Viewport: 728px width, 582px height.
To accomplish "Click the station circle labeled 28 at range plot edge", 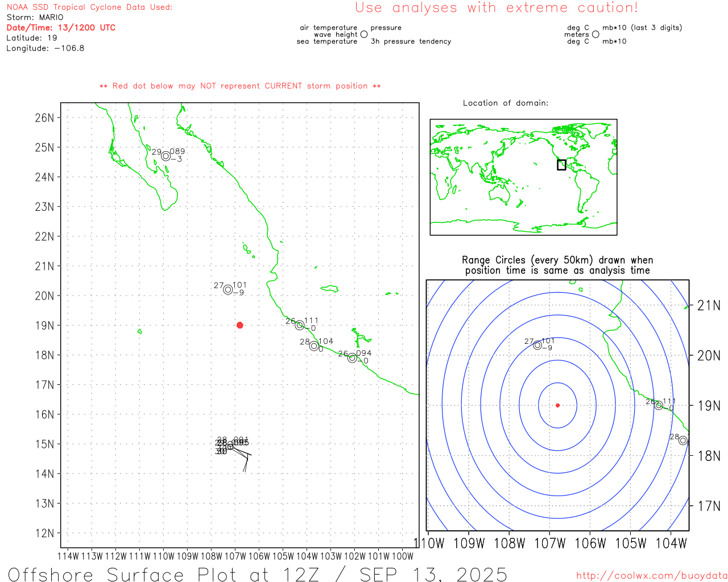I will pyautogui.click(x=683, y=440).
